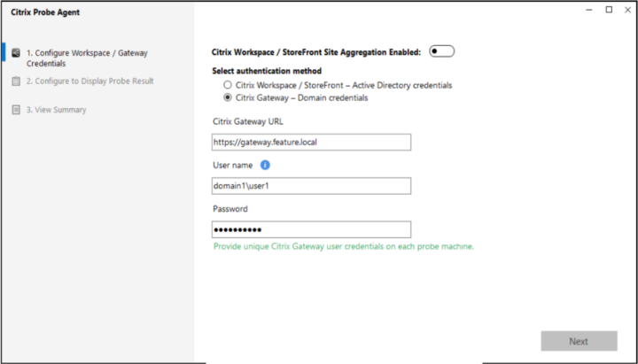Viewport: 638px width, 364px height.
Task: Click the info icon next to User name
Action: tap(265, 165)
